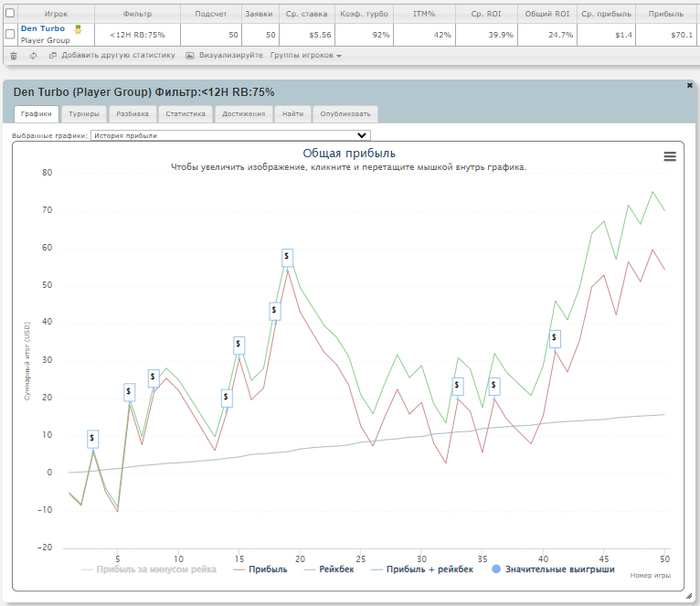Open the Опубликовать tab
The height and width of the screenshot is (606, 700).
pos(345,114)
